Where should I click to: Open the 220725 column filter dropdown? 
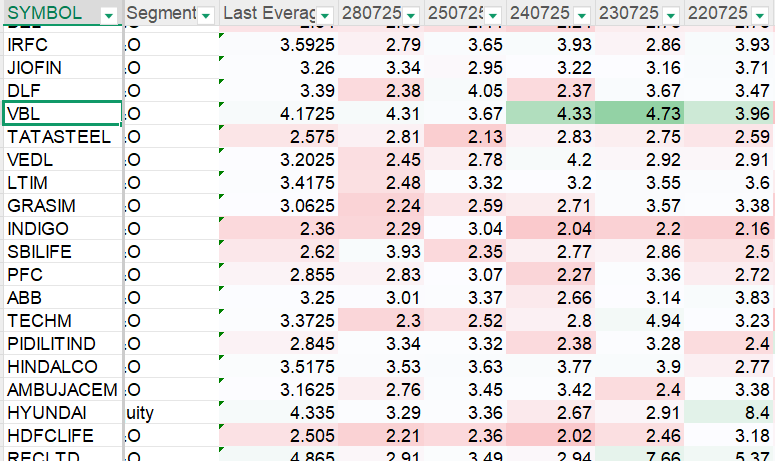(760, 16)
